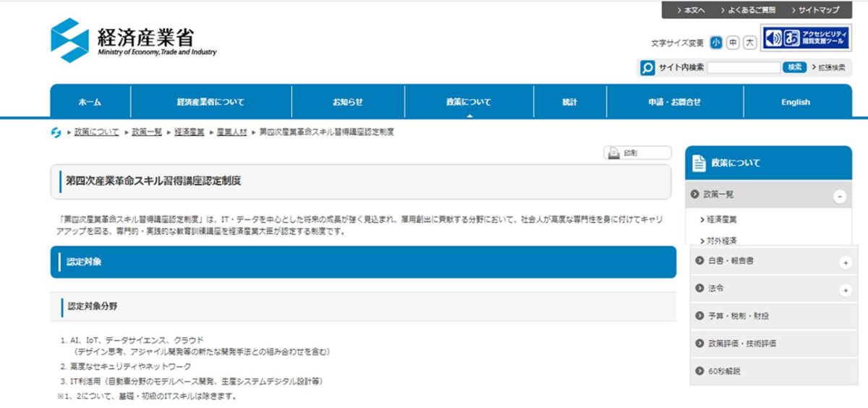Expand the 白書・報告書 sidebar section
The image size is (868, 408).
pyautogui.click(x=845, y=263)
